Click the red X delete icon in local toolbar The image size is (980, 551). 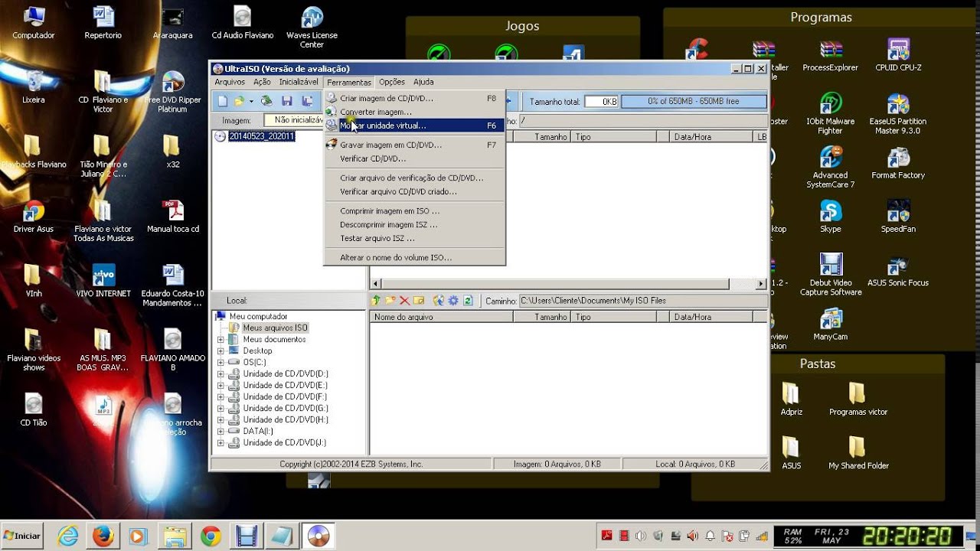pyautogui.click(x=404, y=301)
